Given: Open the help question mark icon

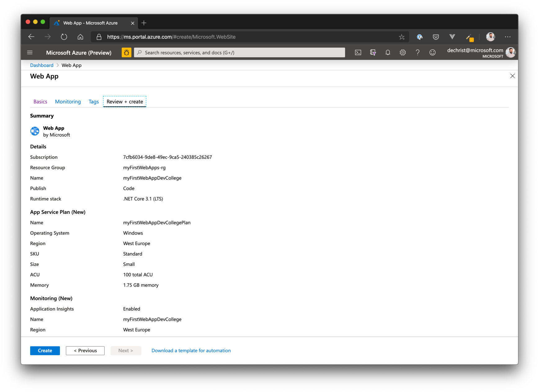Looking at the screenshot, I should pyautogui.click(x=417, y=53).
